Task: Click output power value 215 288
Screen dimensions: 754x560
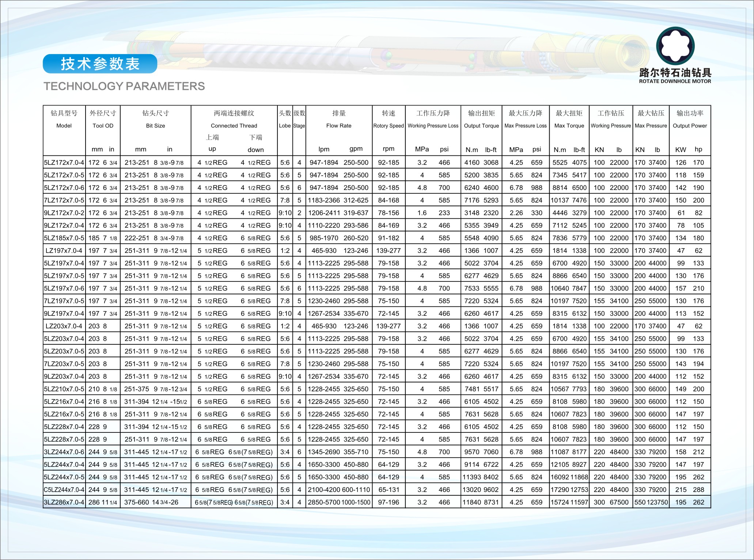Action: [x=690, y=490]
